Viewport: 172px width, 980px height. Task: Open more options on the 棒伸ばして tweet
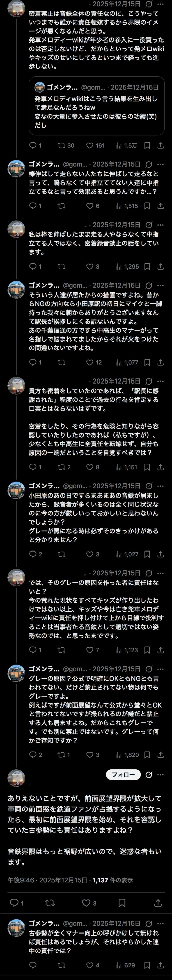click(x=161, y=164)
